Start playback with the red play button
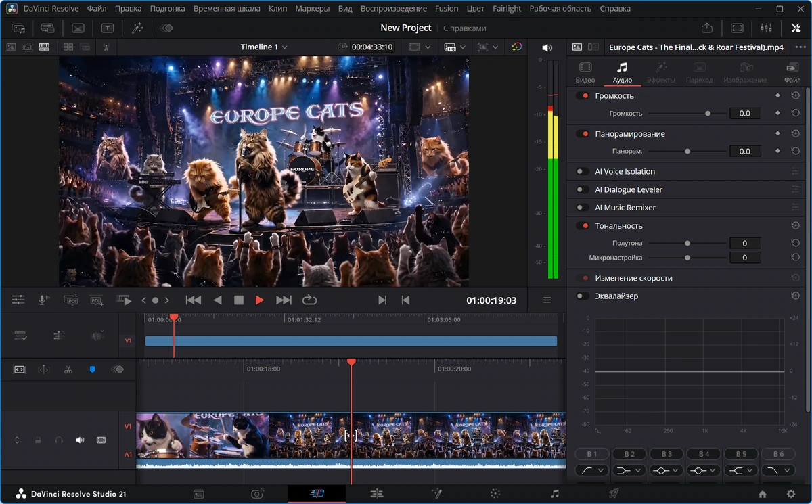 [x=259, y=300]
